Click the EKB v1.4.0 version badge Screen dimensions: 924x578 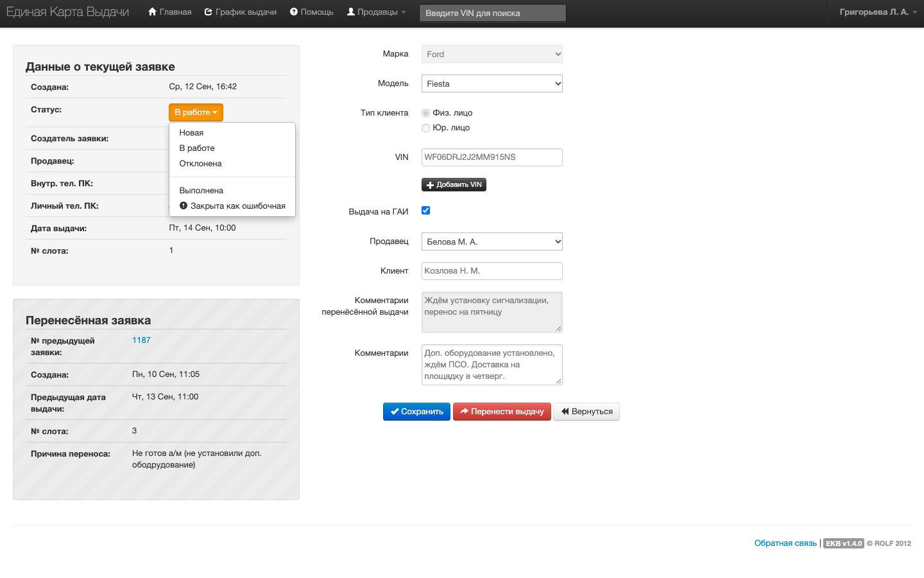tap(844, 543)
